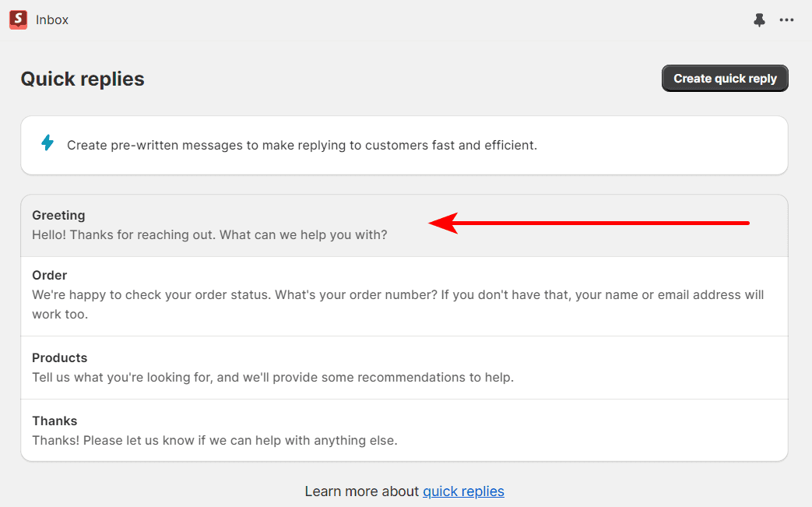Click the highlighted Greeting row heading

click(x=58, y=215)
